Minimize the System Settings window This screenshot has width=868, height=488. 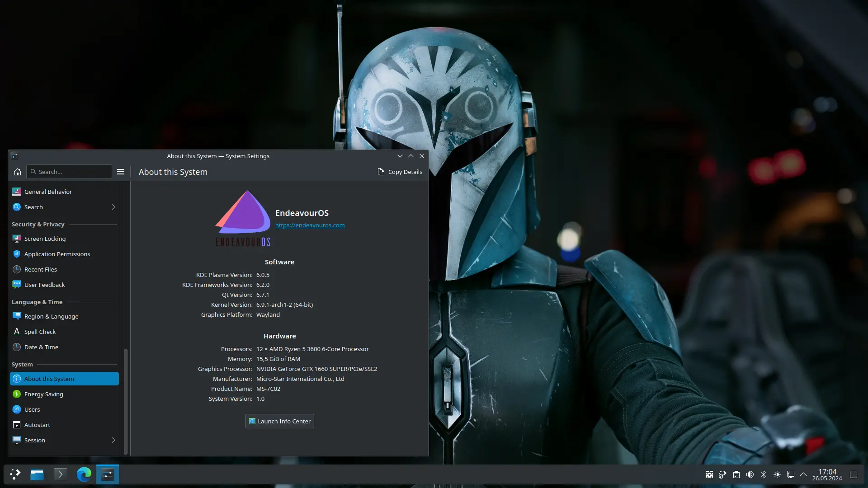click(x=400, y=156)
